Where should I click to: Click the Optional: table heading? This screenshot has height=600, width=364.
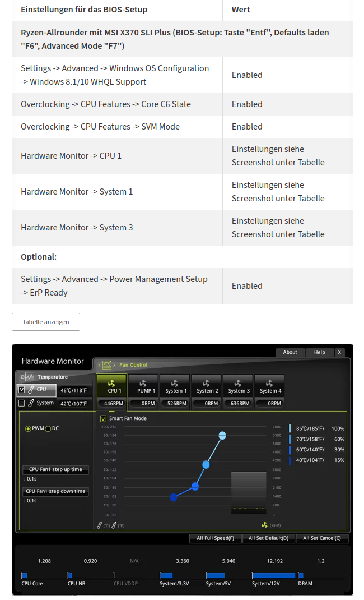39,257
